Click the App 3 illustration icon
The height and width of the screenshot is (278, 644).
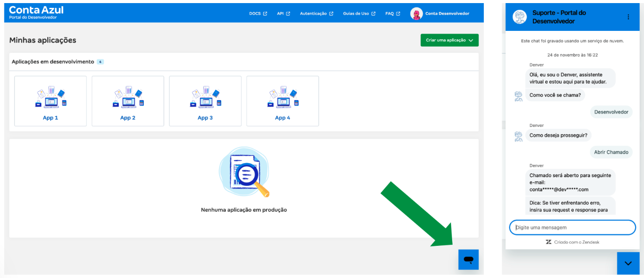(x=205, y=97)
